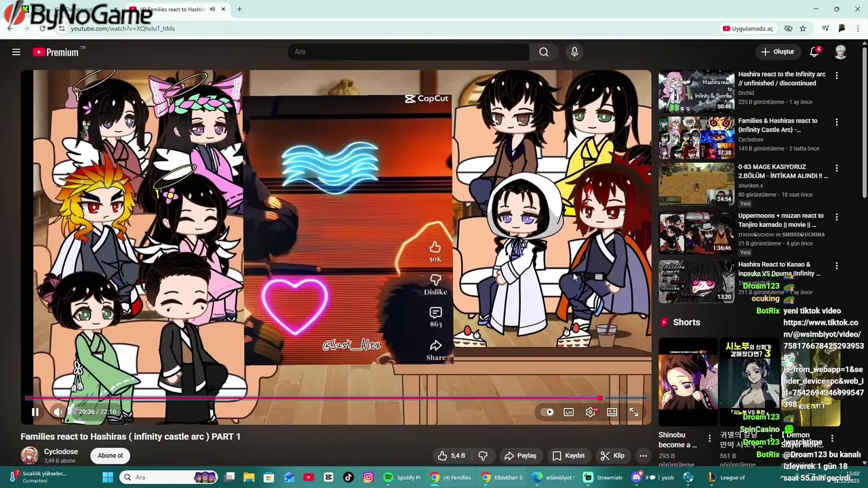Go back with browser back arrow
The height and width of the screenshot is (488, 868).
[x=9, y=28]
